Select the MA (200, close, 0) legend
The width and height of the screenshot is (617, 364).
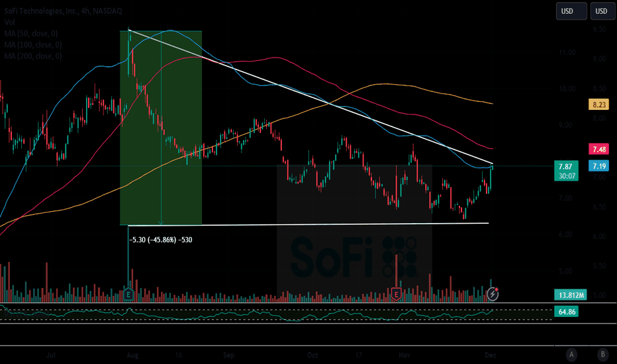coord(33,56)
